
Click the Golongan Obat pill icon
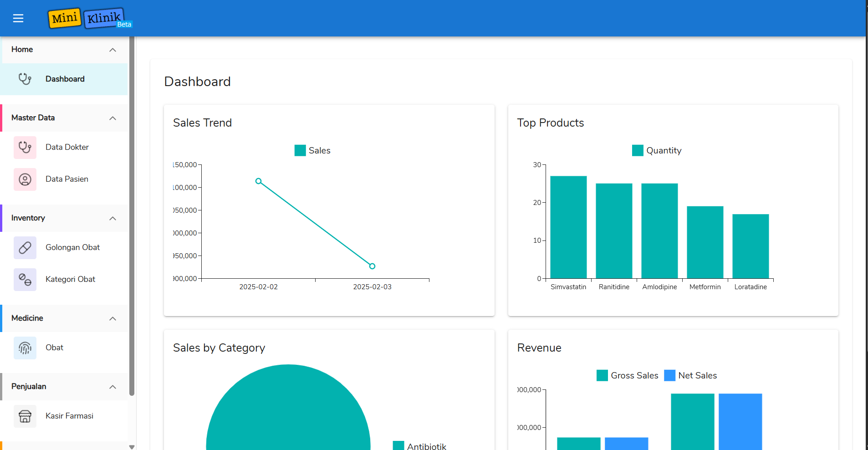[25, 248]
